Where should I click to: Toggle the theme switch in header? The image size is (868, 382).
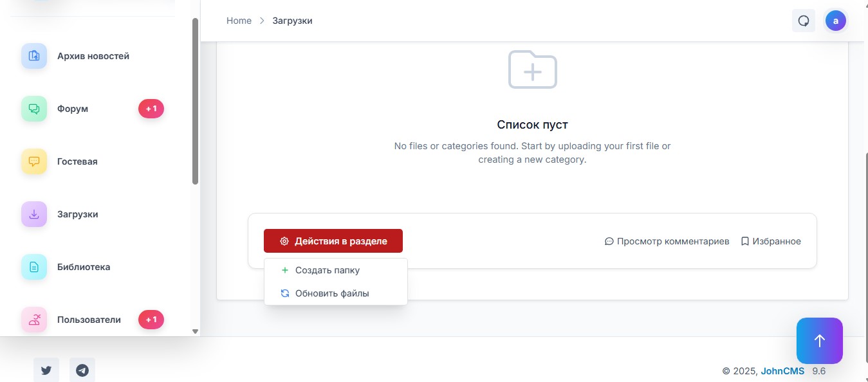click(804, 21)
